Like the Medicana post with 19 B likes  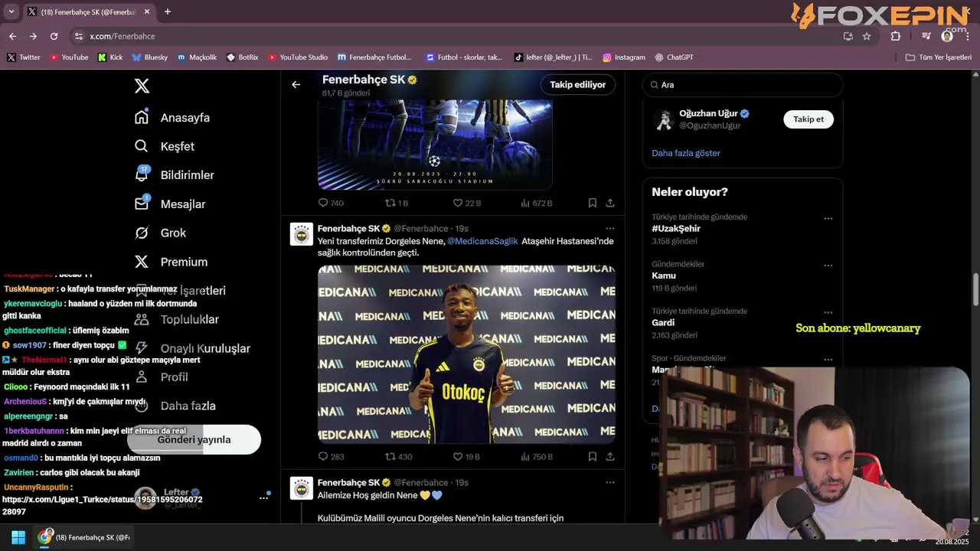pos(467,457)
